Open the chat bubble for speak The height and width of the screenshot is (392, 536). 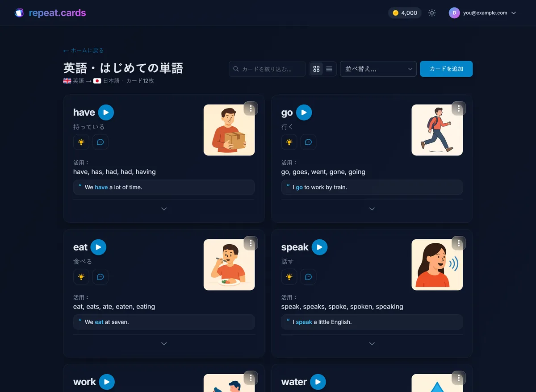(309, 277)
